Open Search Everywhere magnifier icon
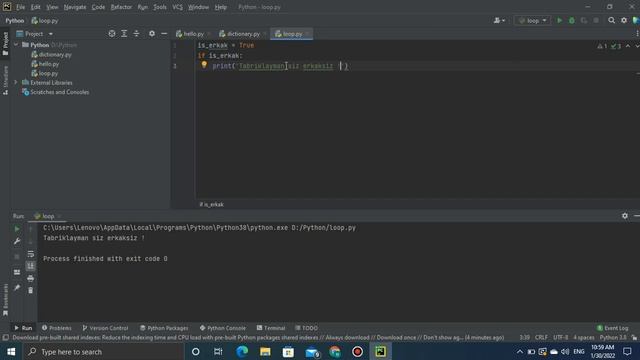The width and height of the screenshot is (640, 360). tap(611, 20)
